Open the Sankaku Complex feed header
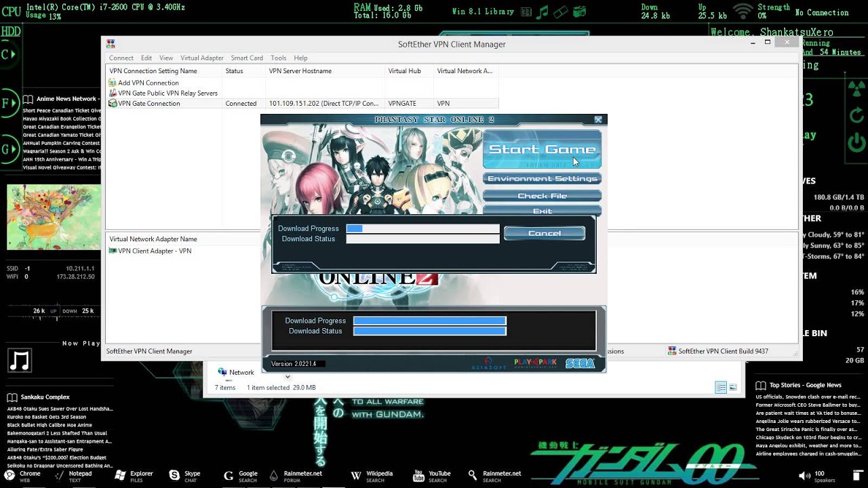 [39, 397]
